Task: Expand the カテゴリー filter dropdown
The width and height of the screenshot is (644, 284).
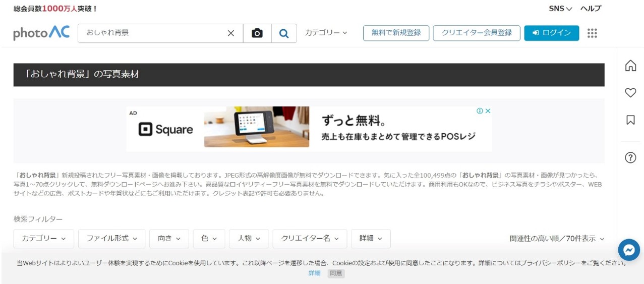Action: [x=43, y=239]
